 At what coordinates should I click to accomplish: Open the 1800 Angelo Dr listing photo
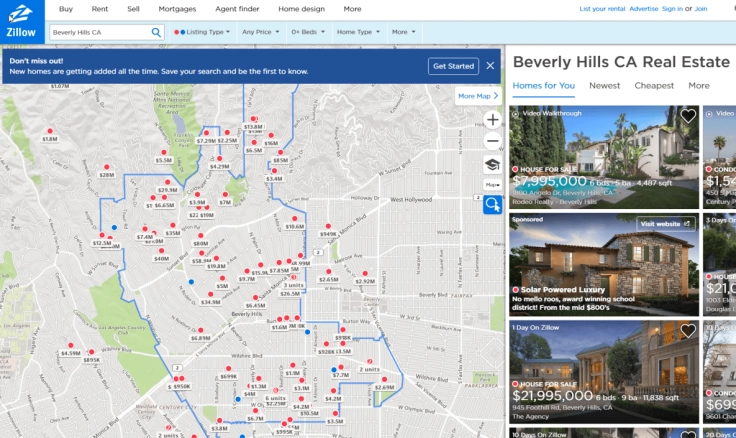click(604, 157)
